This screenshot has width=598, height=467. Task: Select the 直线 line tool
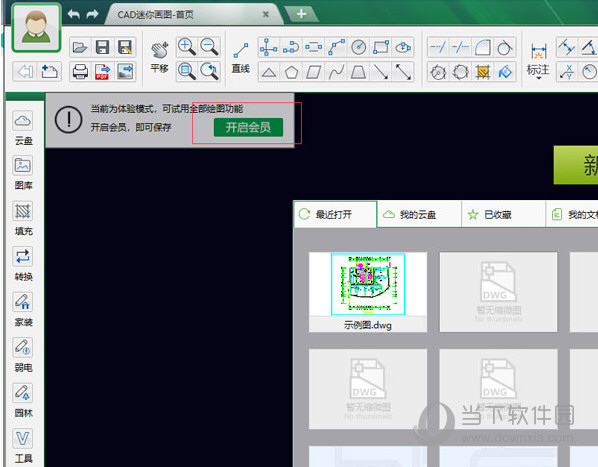(241, 58)
